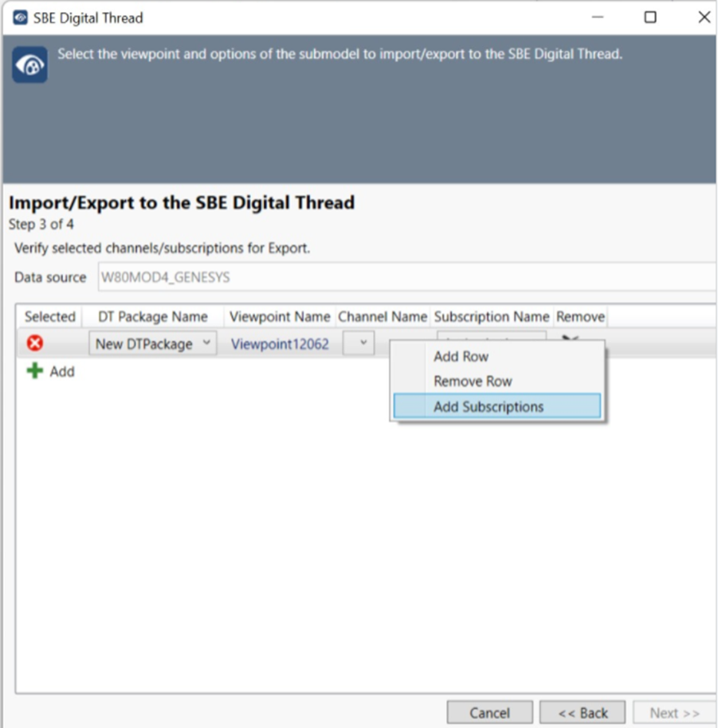Choose Add Row from context menu
Image resolution: width=718 pixels, height=728 pixels.
pyautogui.click(x=461, y=357)
